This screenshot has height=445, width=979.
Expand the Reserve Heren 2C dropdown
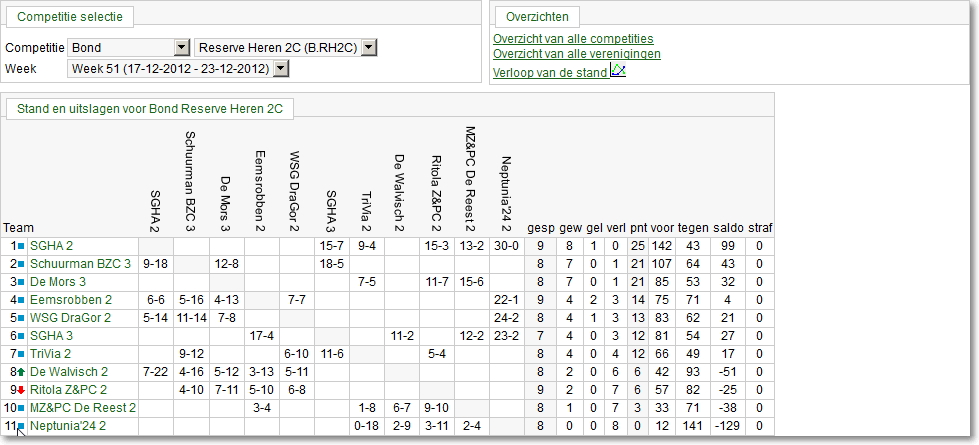tap(370, 47)
